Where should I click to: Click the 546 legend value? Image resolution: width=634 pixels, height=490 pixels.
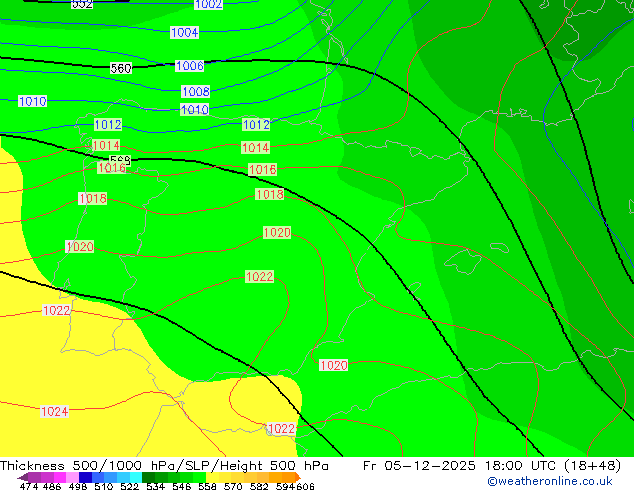click(181, 486)
